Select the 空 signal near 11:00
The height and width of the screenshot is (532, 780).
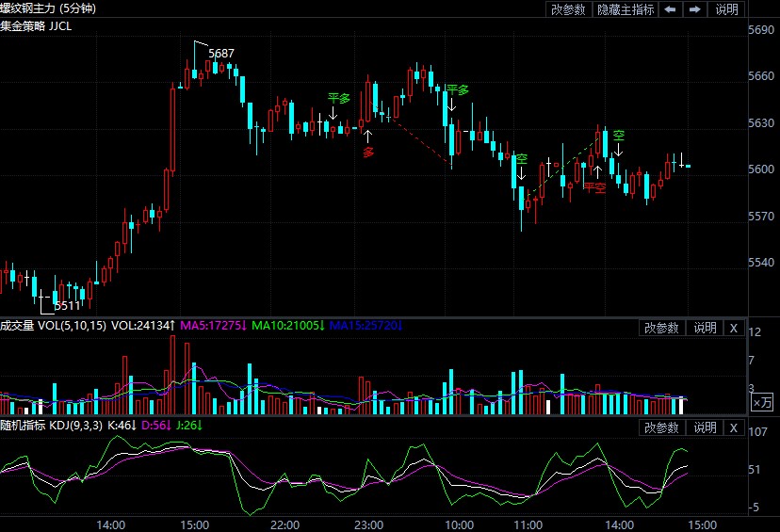pyautogui.click(x=521, y=159)
